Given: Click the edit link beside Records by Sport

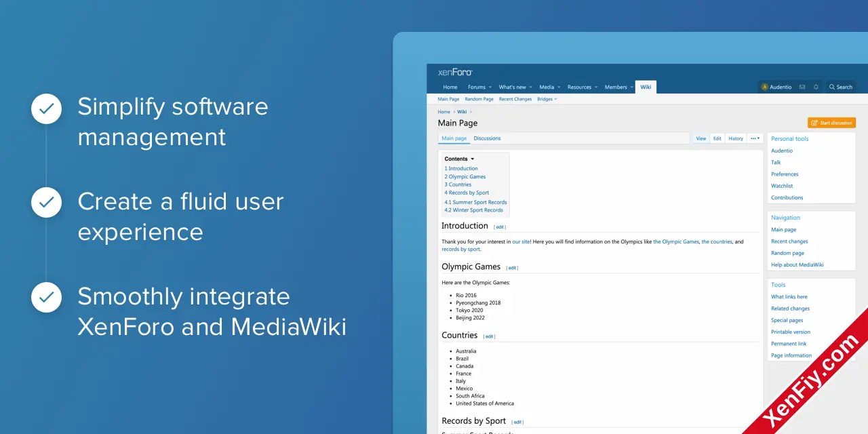Looking at the screenshot, I should click(x=517, y=422).
